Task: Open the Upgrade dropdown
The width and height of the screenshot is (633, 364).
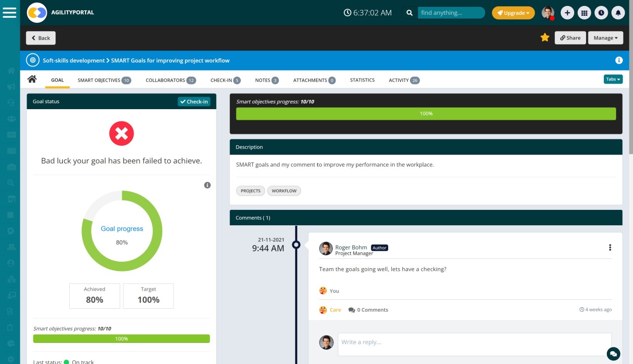Action: coord(513,13)
